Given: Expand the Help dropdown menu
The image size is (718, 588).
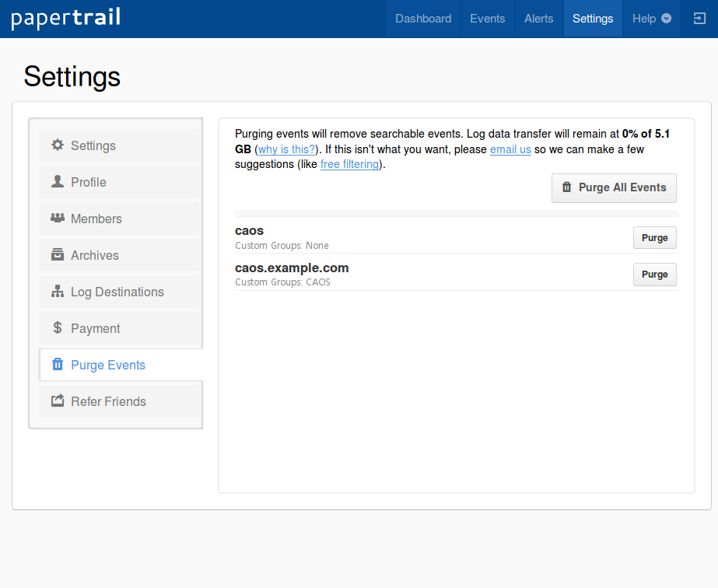Looking at the screenshot, I should [x=651, y=19].
